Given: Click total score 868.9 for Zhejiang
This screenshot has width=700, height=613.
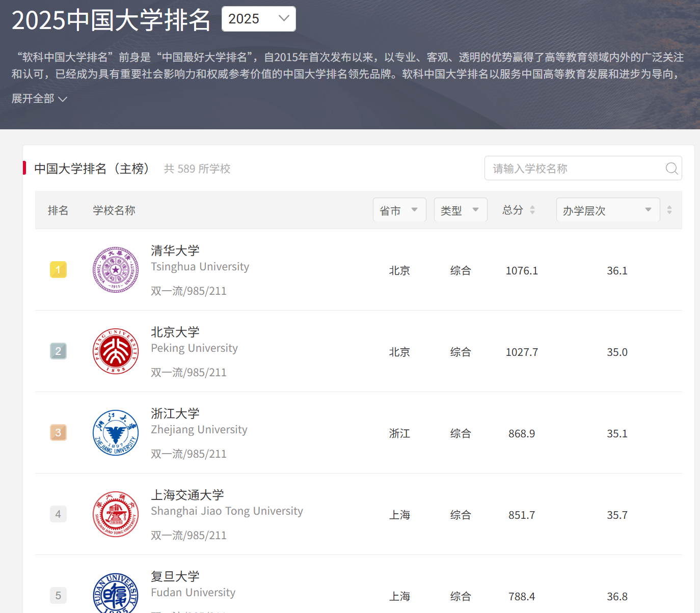Looking at the screenshot, I should click(x=522, y=434).
